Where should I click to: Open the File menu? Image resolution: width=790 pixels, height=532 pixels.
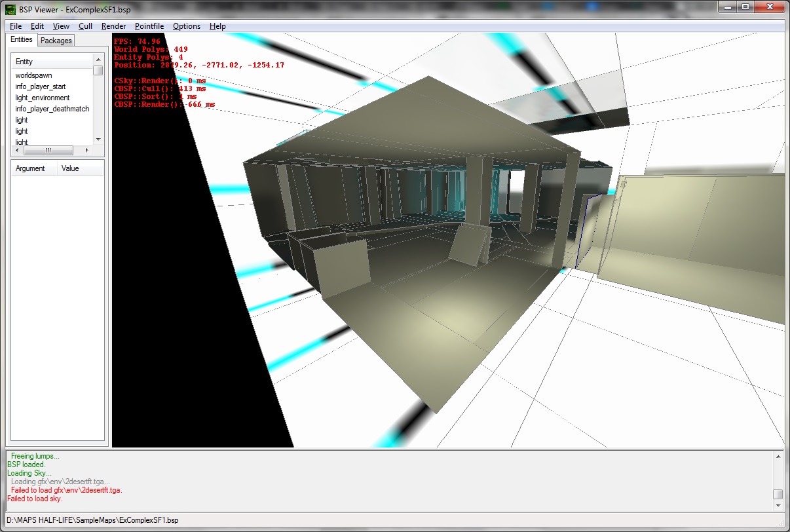(16, 26)
